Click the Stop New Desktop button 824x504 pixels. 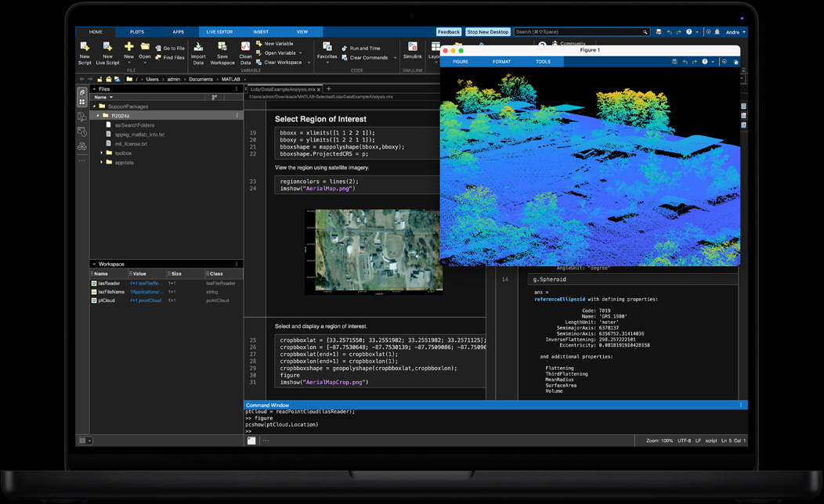pyautogui.click(x=487, y=32)
